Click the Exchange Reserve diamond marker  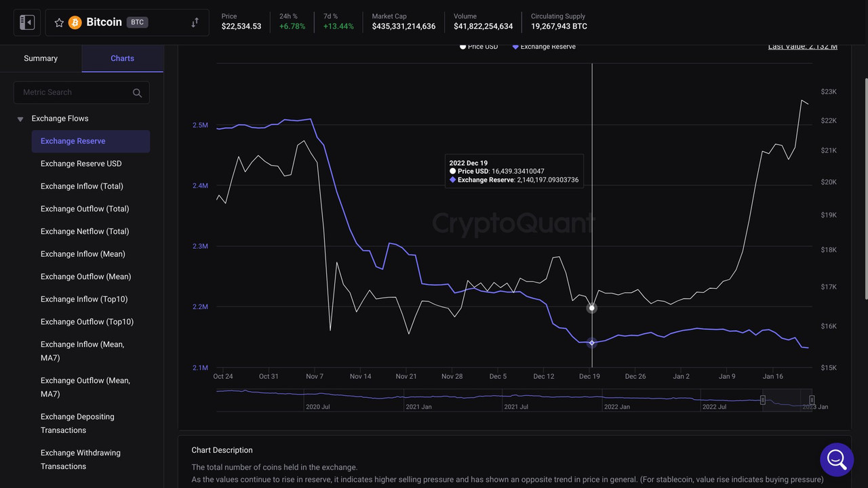coord(592,343)
